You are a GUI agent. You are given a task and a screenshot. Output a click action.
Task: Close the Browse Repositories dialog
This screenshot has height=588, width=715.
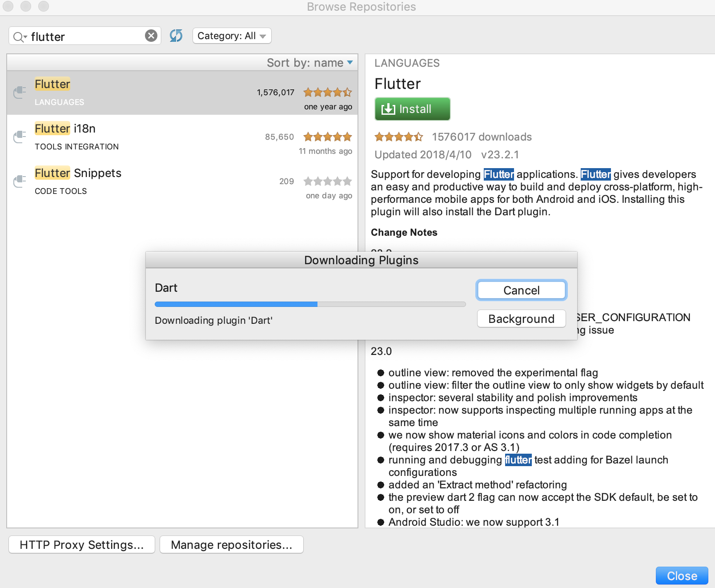682,576
